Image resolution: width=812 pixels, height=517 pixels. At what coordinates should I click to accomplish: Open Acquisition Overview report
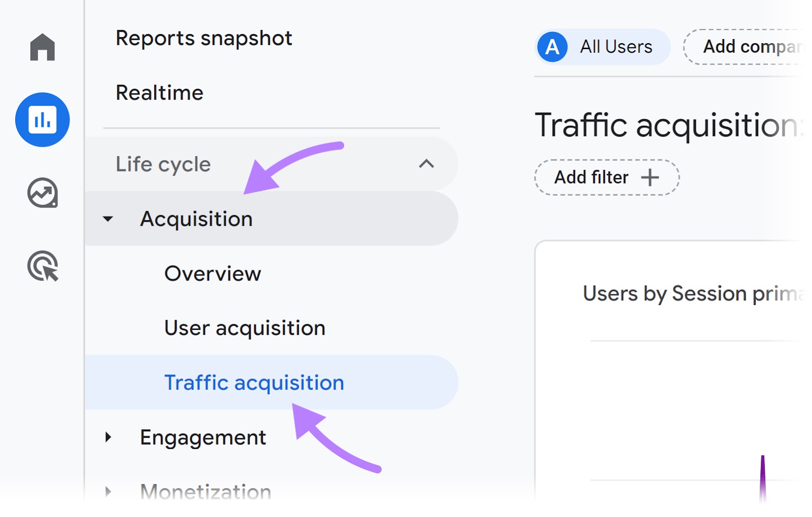[x=213, y=273]
